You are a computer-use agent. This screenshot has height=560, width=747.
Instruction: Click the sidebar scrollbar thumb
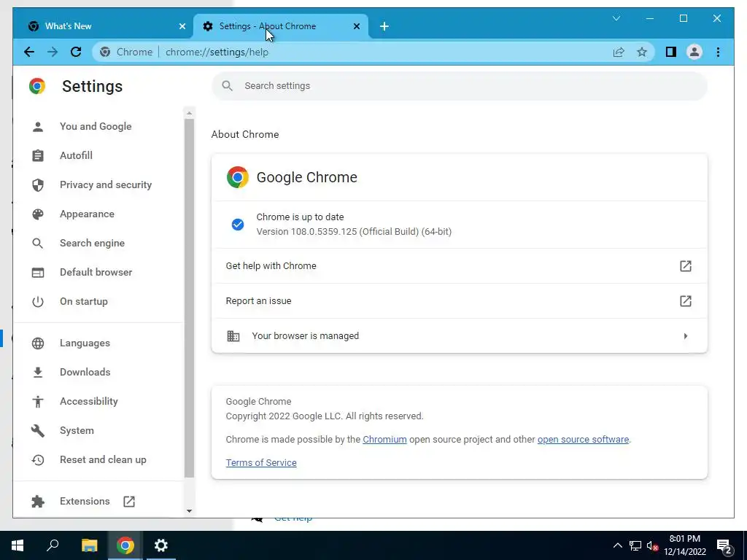coord(189,298)
